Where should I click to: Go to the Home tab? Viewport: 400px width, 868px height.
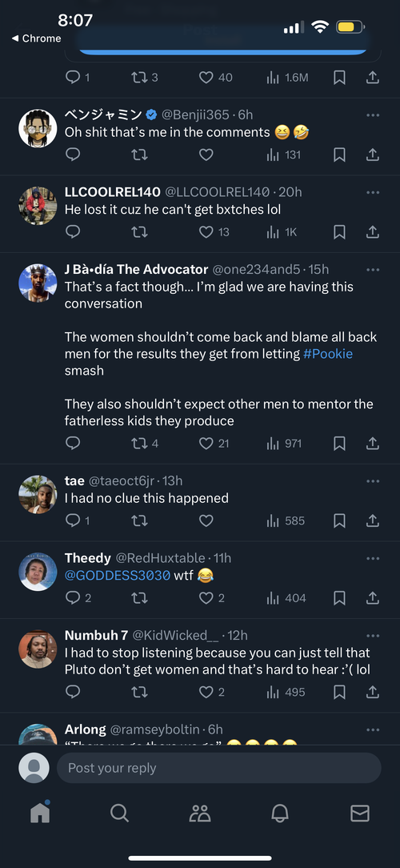(40, 812)
